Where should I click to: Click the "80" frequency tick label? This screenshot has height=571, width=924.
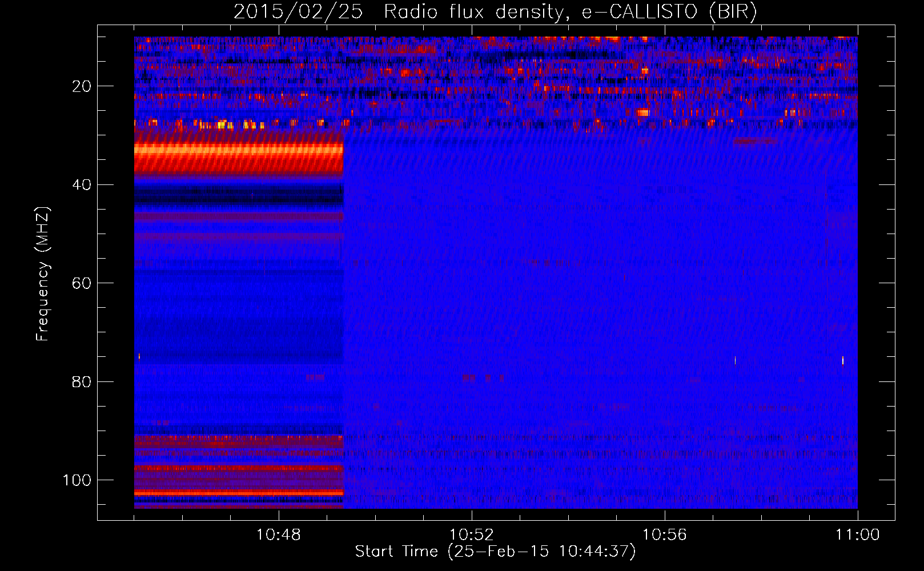coord(82,381)
